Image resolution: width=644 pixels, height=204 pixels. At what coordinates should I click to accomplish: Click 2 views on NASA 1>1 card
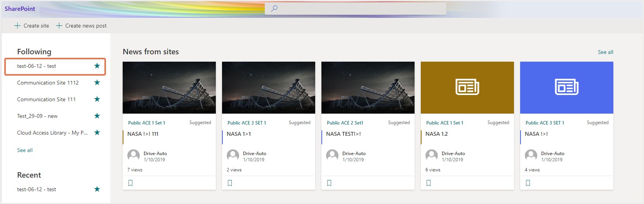click(x=234, y=170)
